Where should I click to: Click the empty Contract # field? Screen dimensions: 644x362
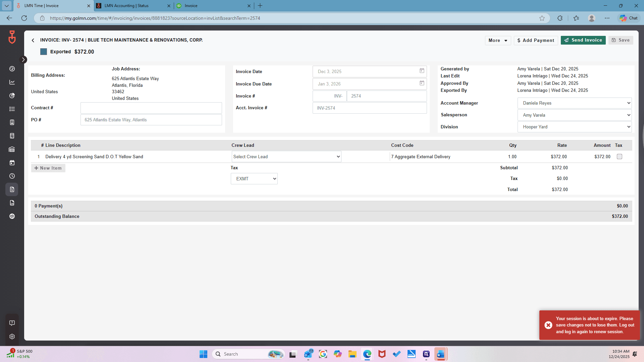151,108
